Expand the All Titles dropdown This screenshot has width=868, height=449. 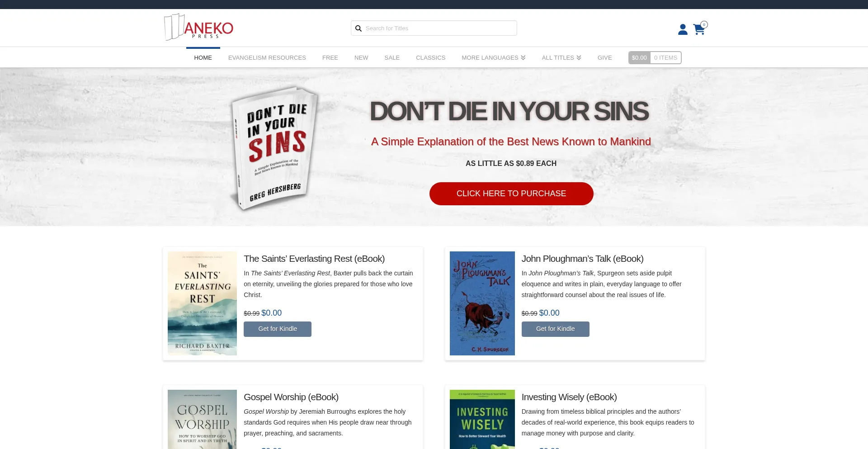click(561, 58)
